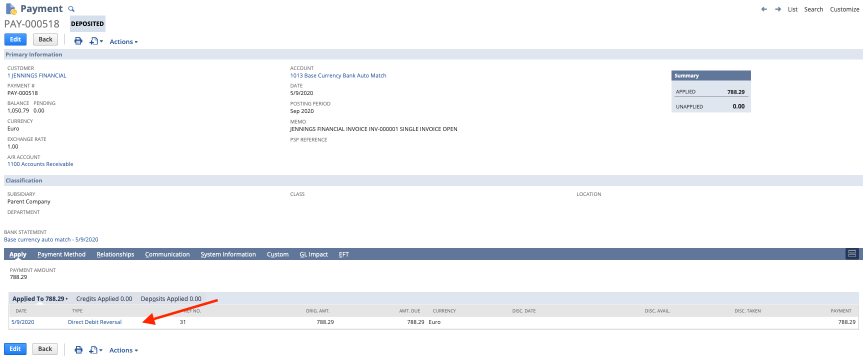Click the DEPOSITED status badge

pyautogui.click(x=87, y=23)
